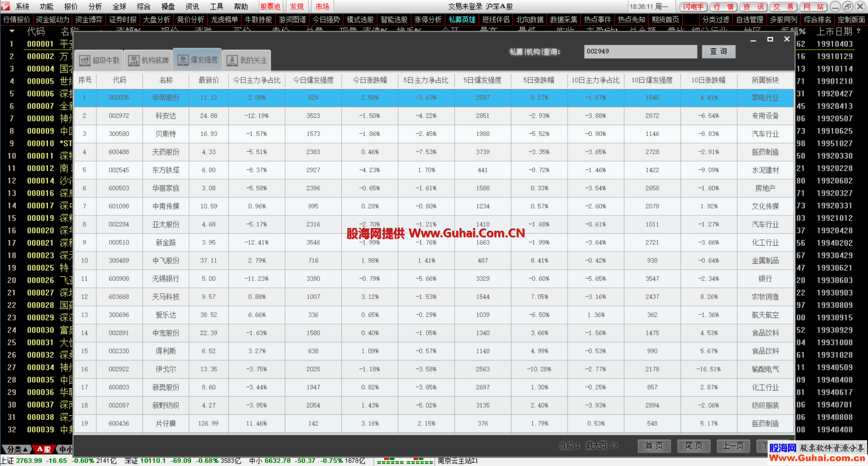Open 分类过滤 in the toolbar
The height and width of the screenshot is (466, 868).
[716, 19]
